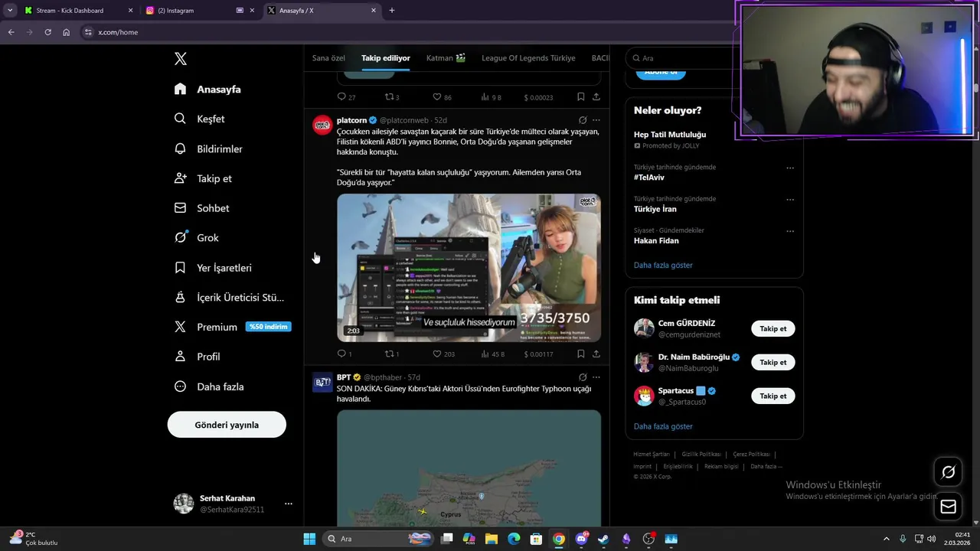
Task: Open platcorn profile avatar
Action: pyautogui.click(x=322, y=126)
